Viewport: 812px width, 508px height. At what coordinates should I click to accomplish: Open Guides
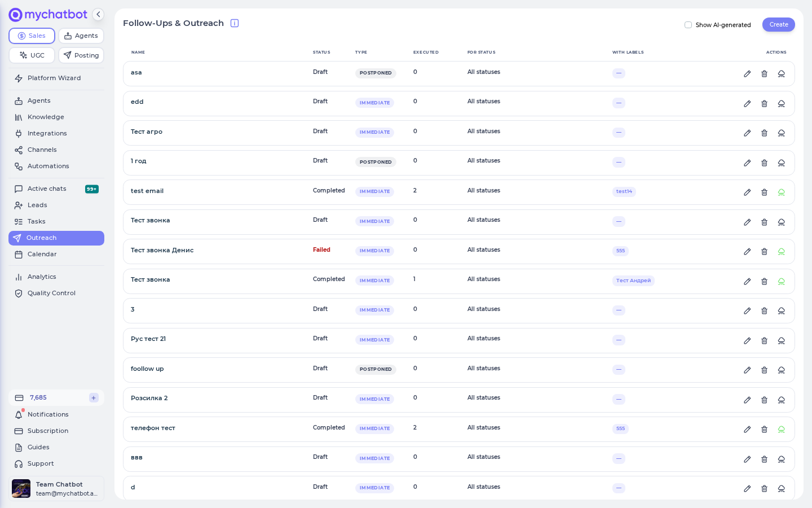[56, 448]
